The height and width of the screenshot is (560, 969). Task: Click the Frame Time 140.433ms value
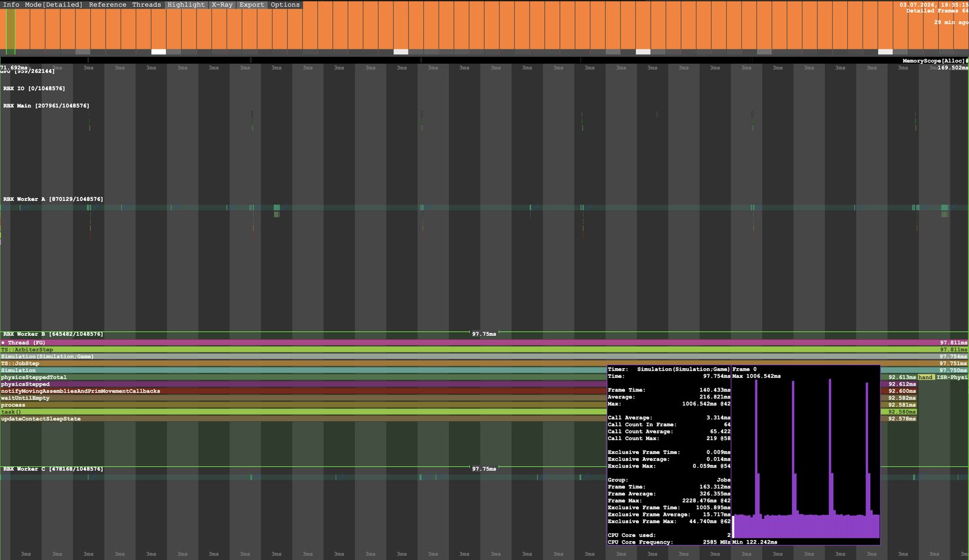point(715,390)
